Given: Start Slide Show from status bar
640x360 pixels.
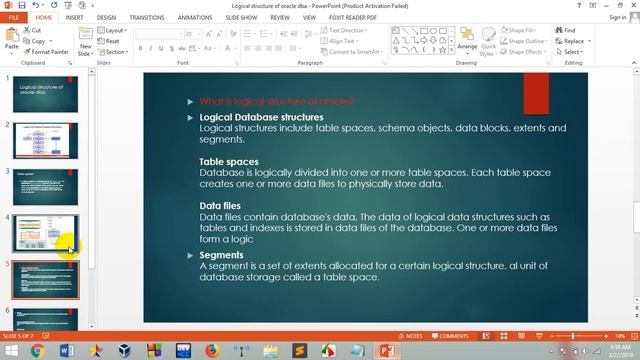Looking at the screenshot, I should coord(539,336).
